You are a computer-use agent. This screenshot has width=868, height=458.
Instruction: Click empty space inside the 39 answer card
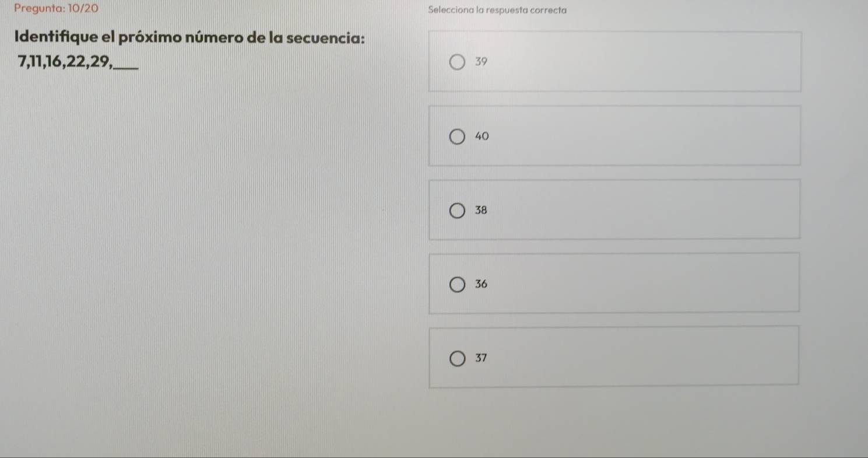click(641, 62)
